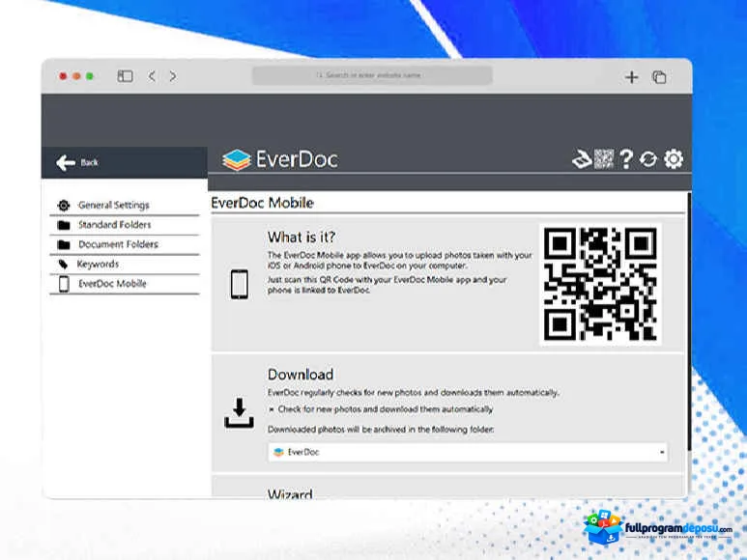The height and width of the screenshot is (560, 747).
Task: Go back with browser left chevron
Action: pos(152,76)
